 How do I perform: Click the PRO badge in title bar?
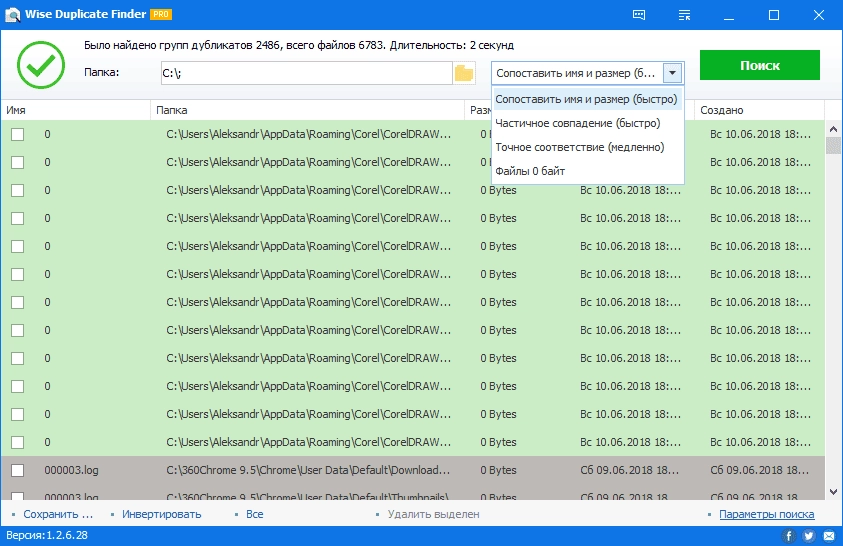point(161,15)
